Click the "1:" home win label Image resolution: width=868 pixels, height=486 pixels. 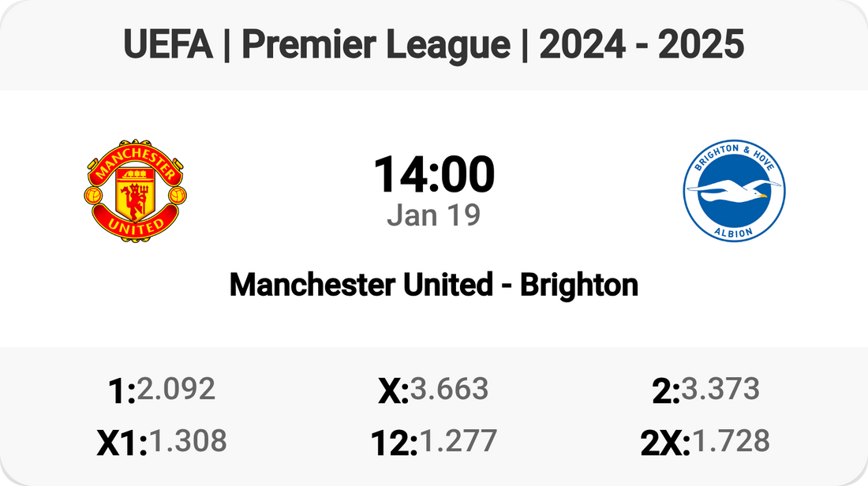click(121, 391)
